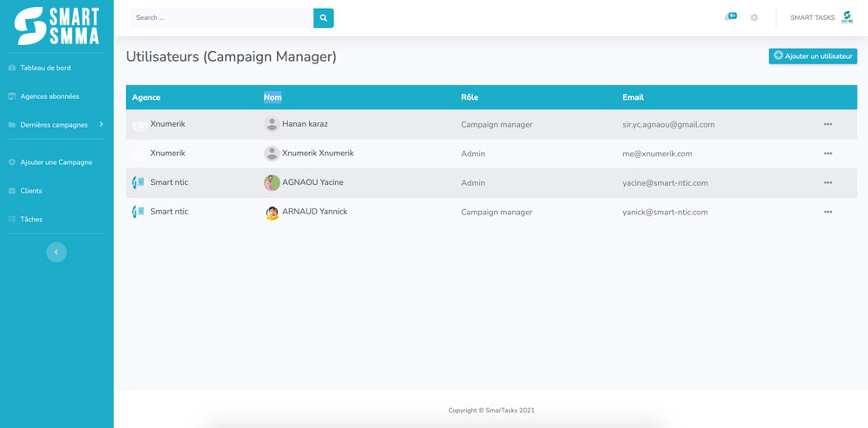Screen dimensions: 868x428
Task: Click the Smart SMMA logo
Action: 56,26
